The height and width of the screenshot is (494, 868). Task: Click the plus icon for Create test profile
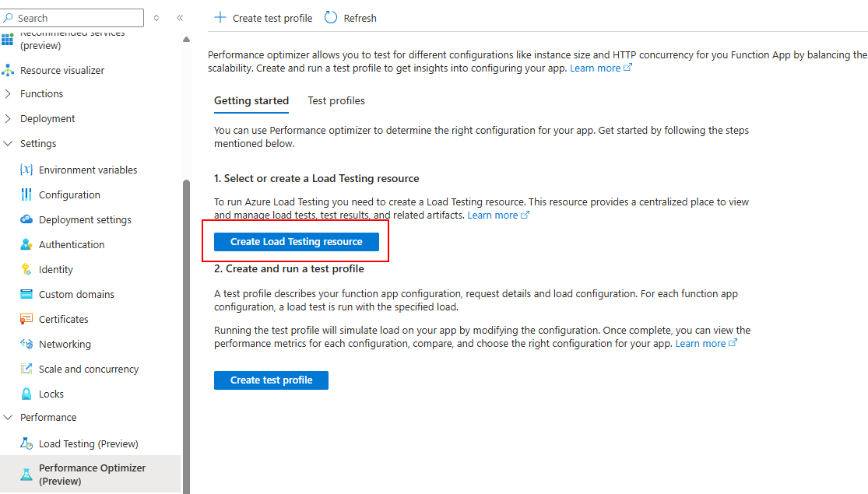pos(220,18)
